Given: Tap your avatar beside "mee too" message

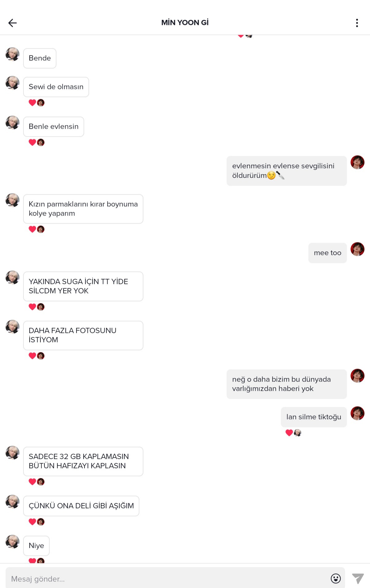Looking at the screenshot, I should tap(357, 249).
